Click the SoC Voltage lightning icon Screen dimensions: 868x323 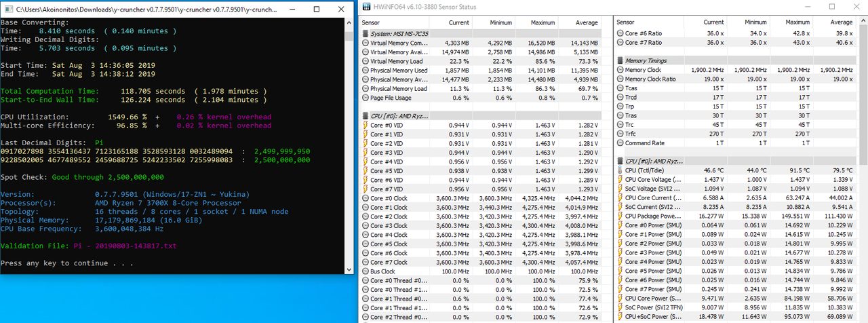(620, 189)
